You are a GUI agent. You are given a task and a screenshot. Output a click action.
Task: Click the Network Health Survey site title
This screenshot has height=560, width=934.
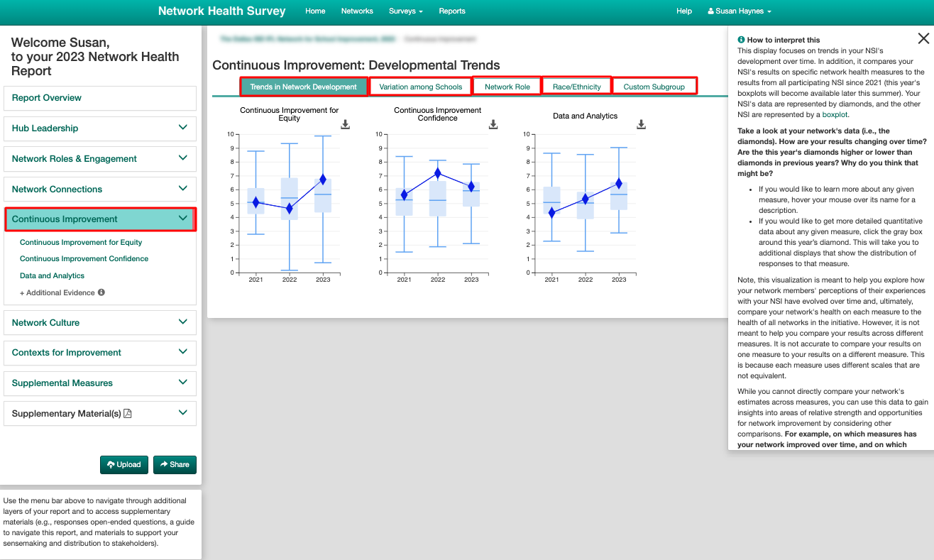point(222,11)
